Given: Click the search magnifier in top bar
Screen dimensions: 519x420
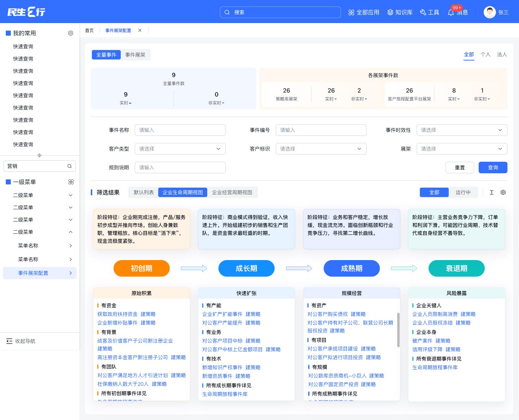Looking at the screenshot, I should (x=227, y=12).
